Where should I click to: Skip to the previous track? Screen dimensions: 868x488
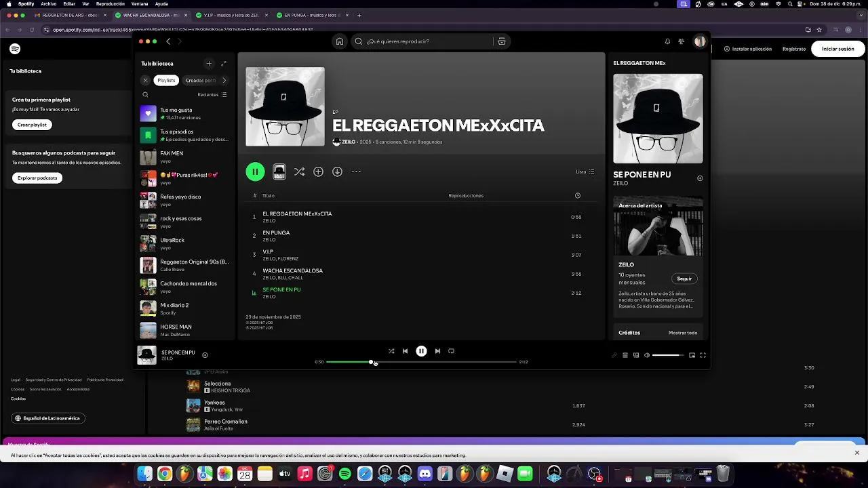[x=405, y=351]
